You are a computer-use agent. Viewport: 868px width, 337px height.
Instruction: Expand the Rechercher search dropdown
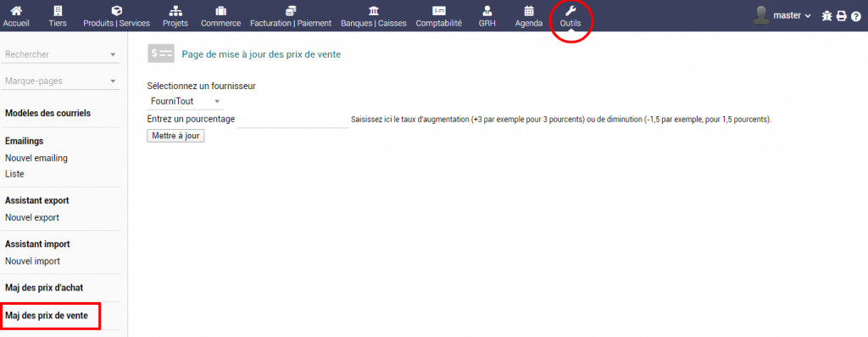pos(60,54)
